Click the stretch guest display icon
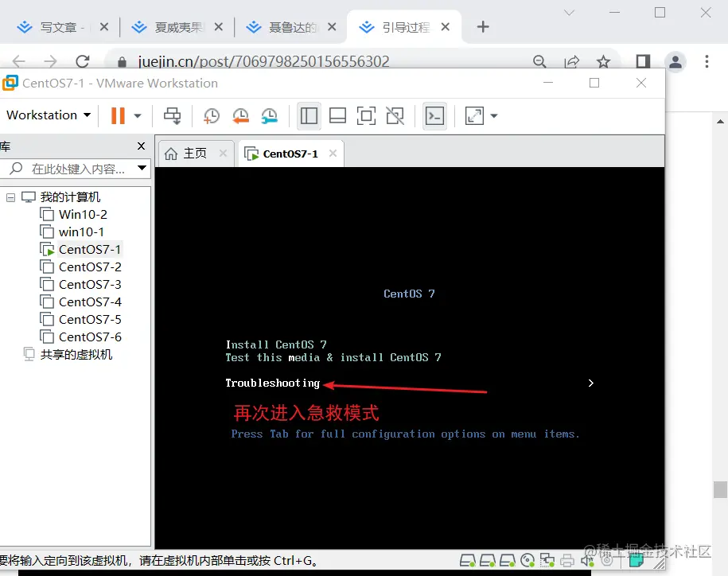The width and height of the screenshot is (728, 576). [474, 115]
